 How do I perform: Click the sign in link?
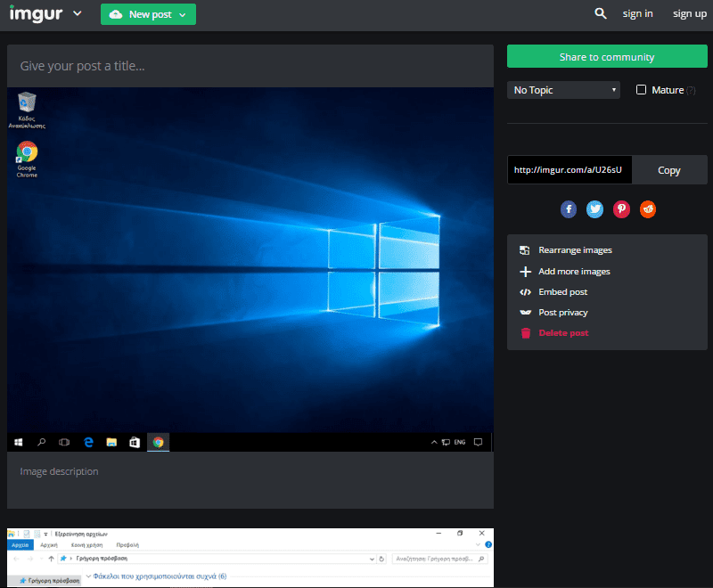(637, 14)
